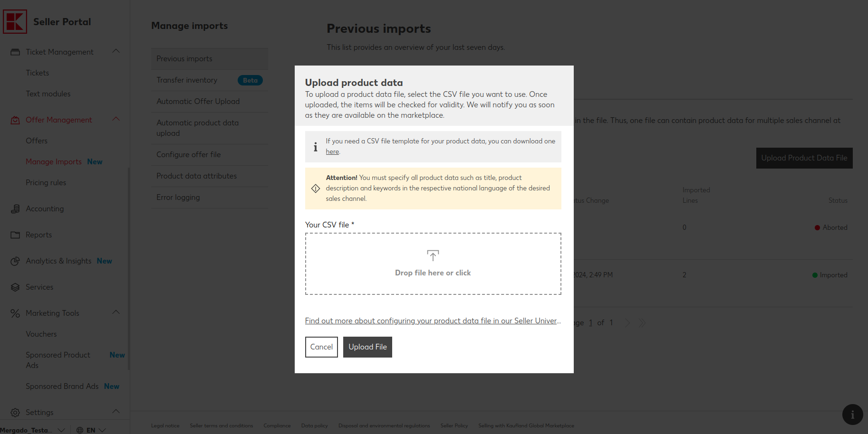The width and height of the screenshot is (868, 434).
Task: Collapse the Marketing Tools section
Action: click(116, 312)
